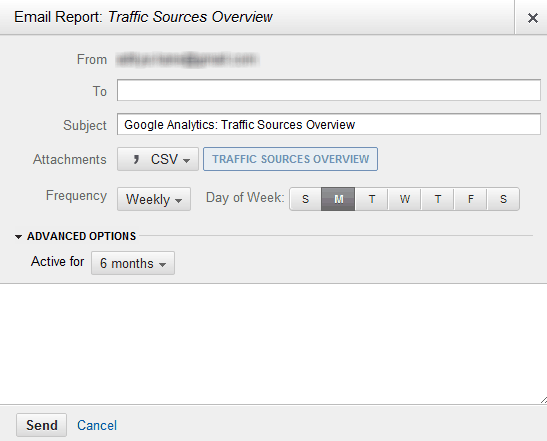This screenshot has height=441, width=547.
Task: Toggle Sunday in the Day of Week selector
Action: pos(305,199)
